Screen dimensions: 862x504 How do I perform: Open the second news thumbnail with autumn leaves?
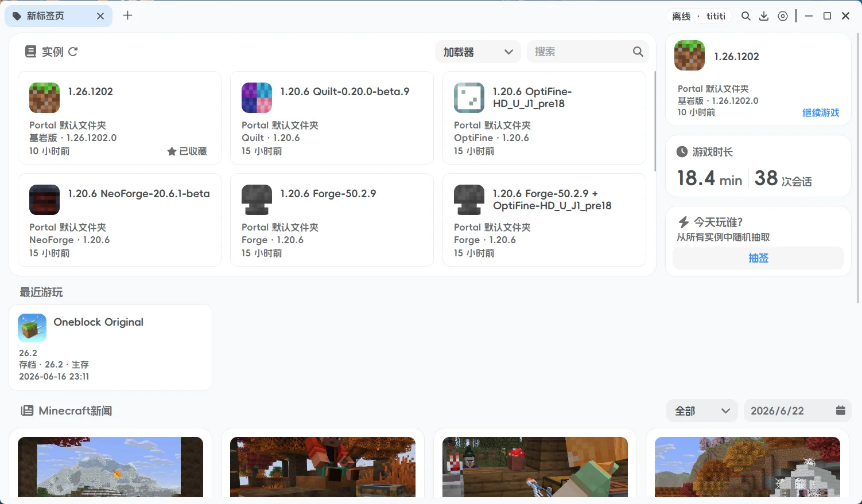coord(323,467)
